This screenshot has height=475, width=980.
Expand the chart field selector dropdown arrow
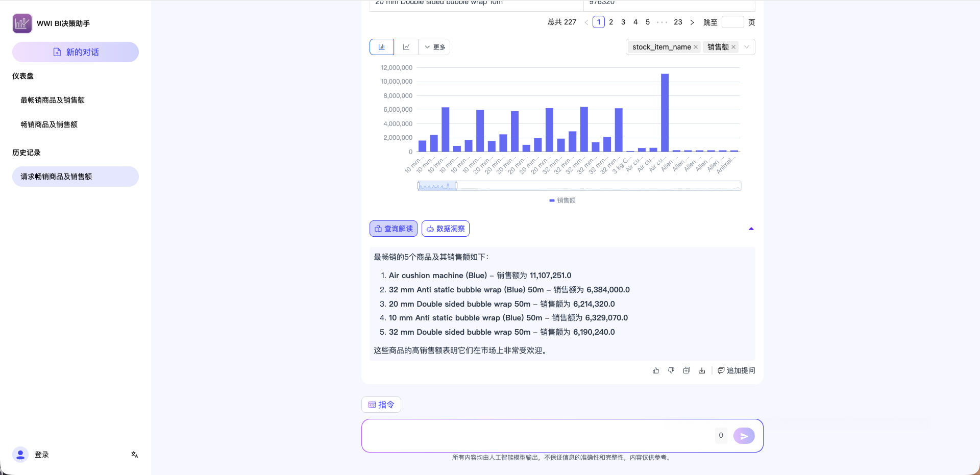pyautogui.click(x=747, y=47)
